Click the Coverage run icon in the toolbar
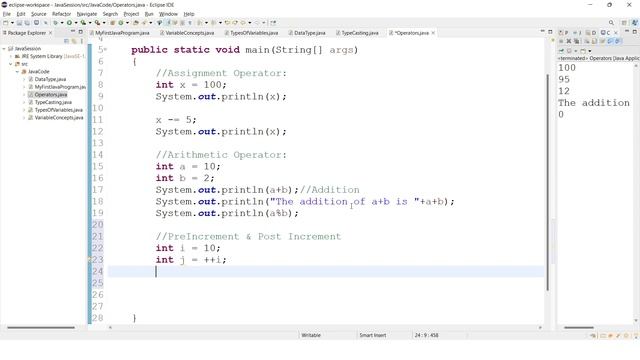The image size is (640, 360). tap(83, 23)
